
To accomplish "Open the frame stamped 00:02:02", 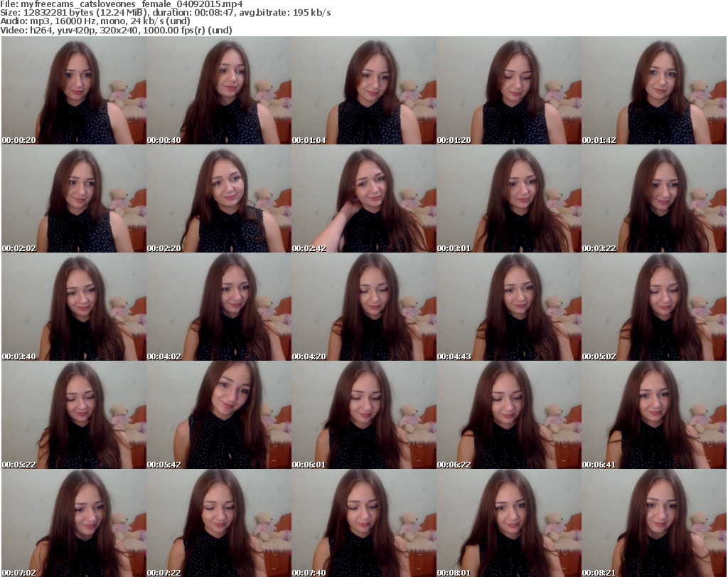I will 74,198.
